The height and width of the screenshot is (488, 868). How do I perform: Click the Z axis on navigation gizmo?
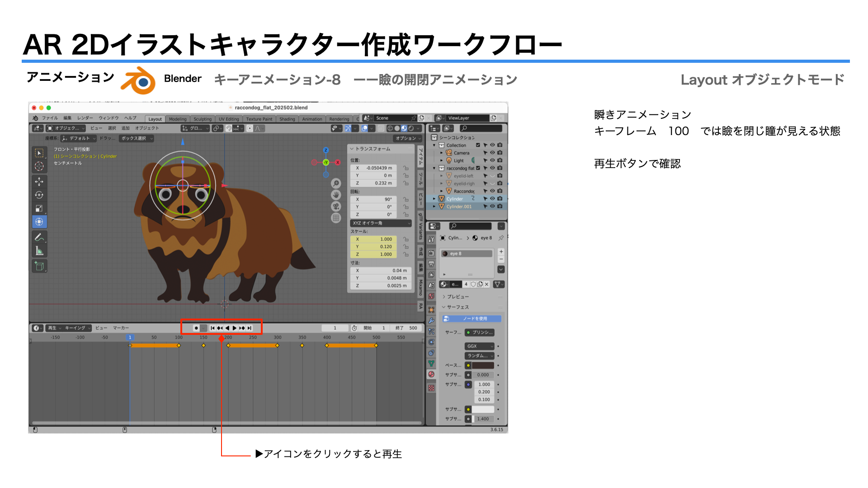pos(326,150)
